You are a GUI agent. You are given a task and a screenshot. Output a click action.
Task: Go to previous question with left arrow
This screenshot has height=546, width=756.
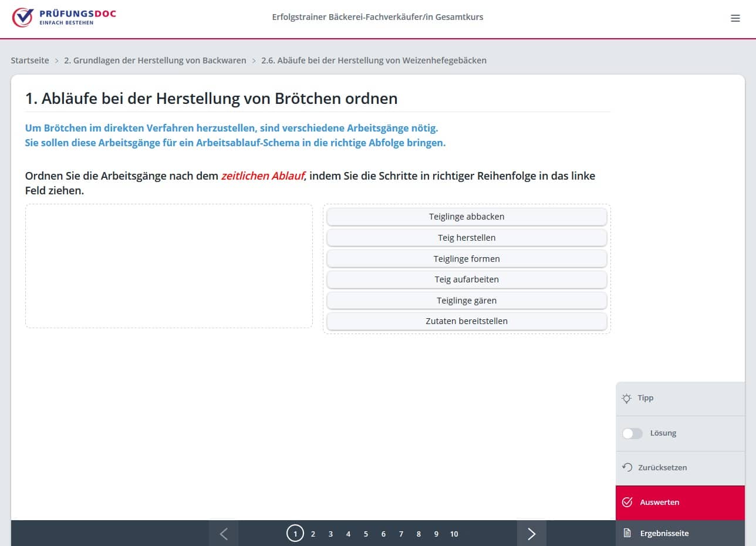pos(224,534)
